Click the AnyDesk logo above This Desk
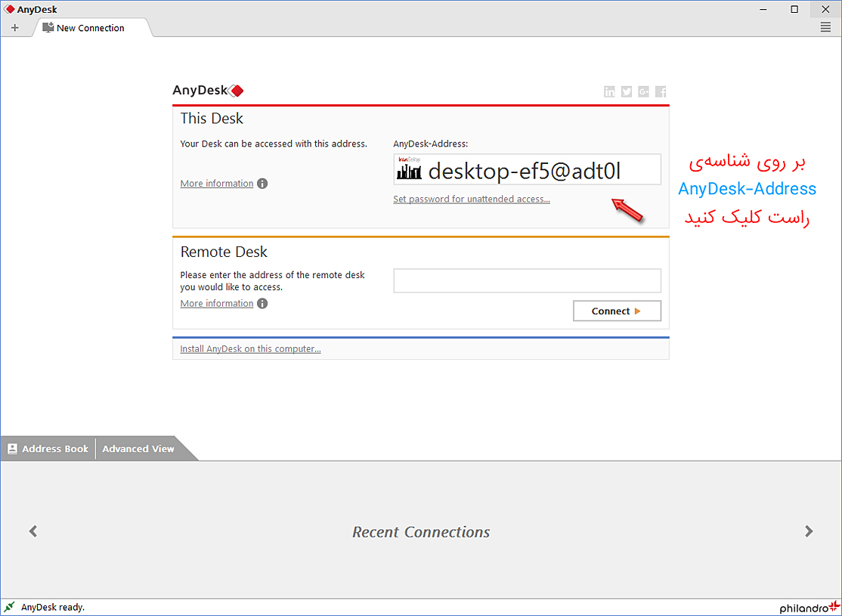 click(x=208, y=91)
